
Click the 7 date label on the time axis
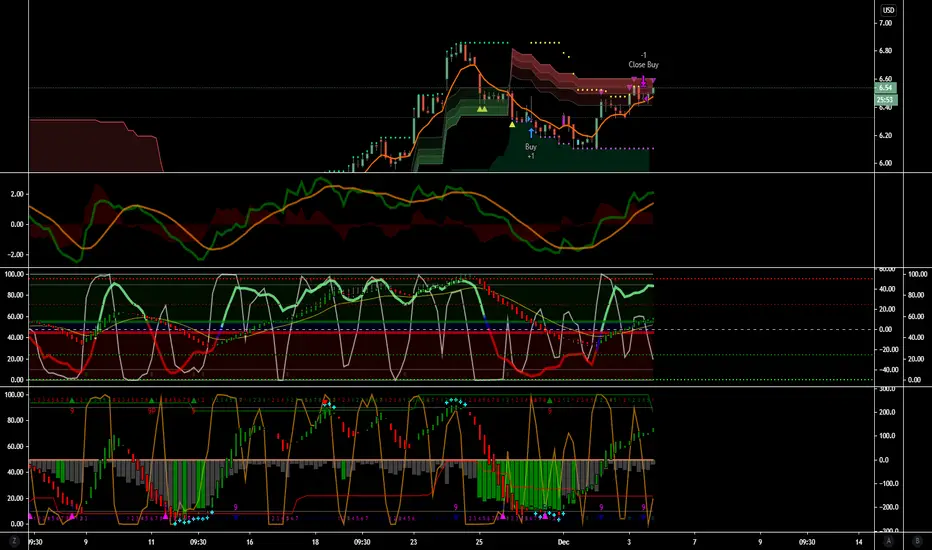tap(694, 542)
